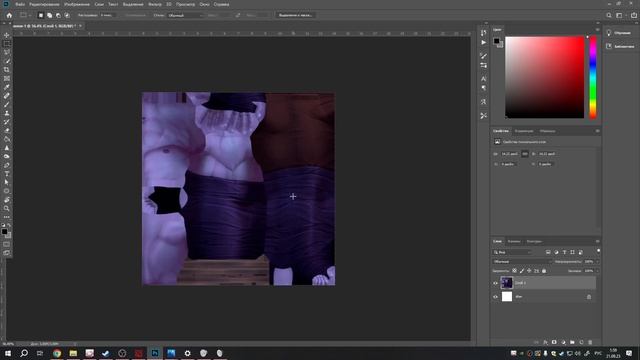Screen dimensions: 640x360
Task: Select the Magic Wand tool
Action: tap(7, 61)
